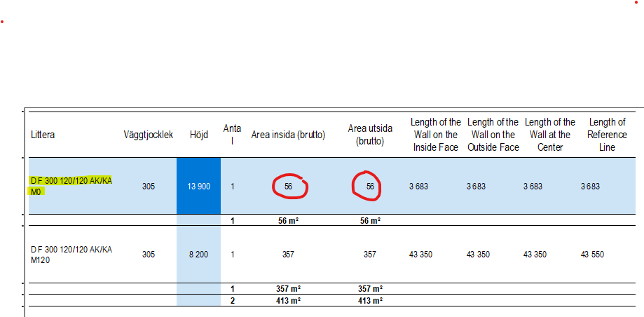
Task: Click the 56 m² subtotal under Area insida
Action: click(x=288, y=220)
